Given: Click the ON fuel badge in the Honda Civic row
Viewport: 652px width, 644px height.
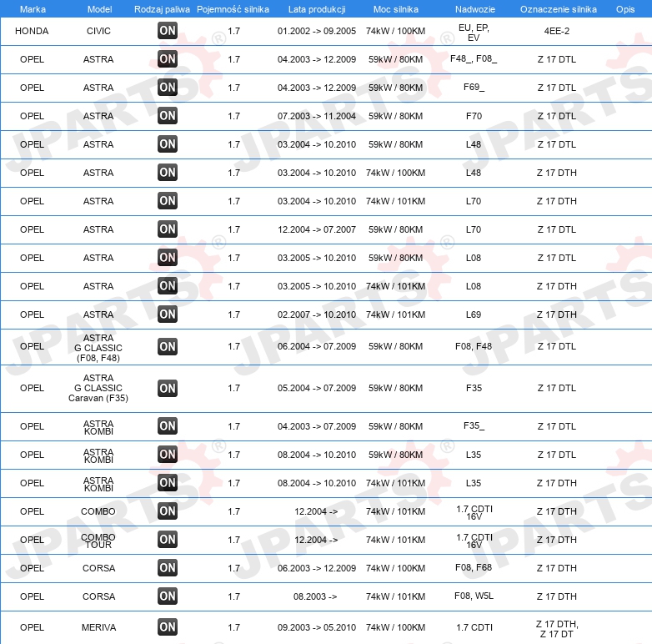Looking at the screenshot, I should 168,31.
